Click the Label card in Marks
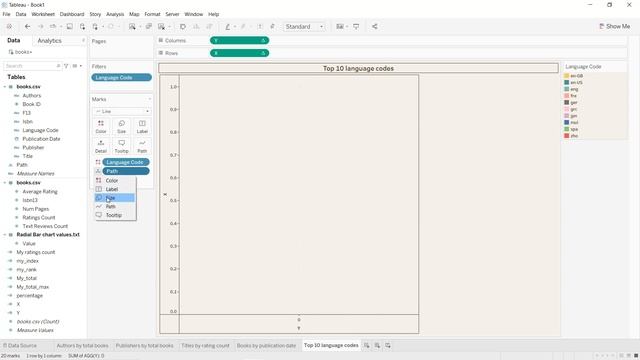 pyautogui.click(x=142, y=127)
